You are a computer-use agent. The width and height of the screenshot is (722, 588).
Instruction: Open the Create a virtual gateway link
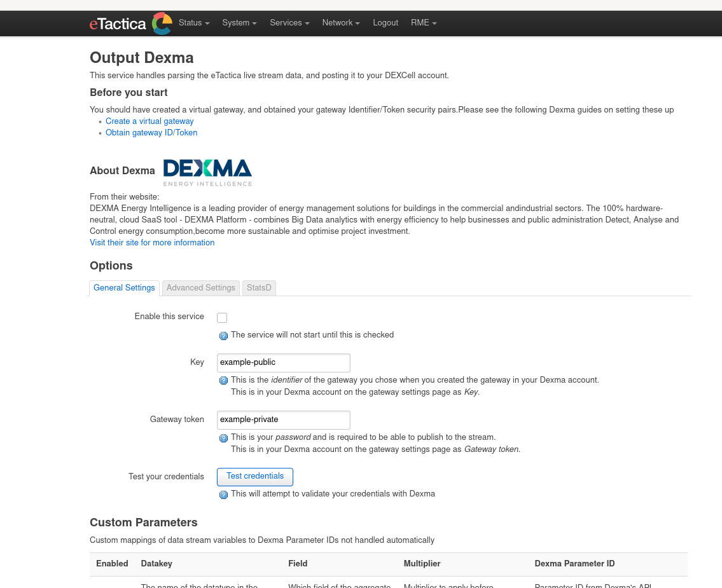pyautogui.click(x=149, y=121)
